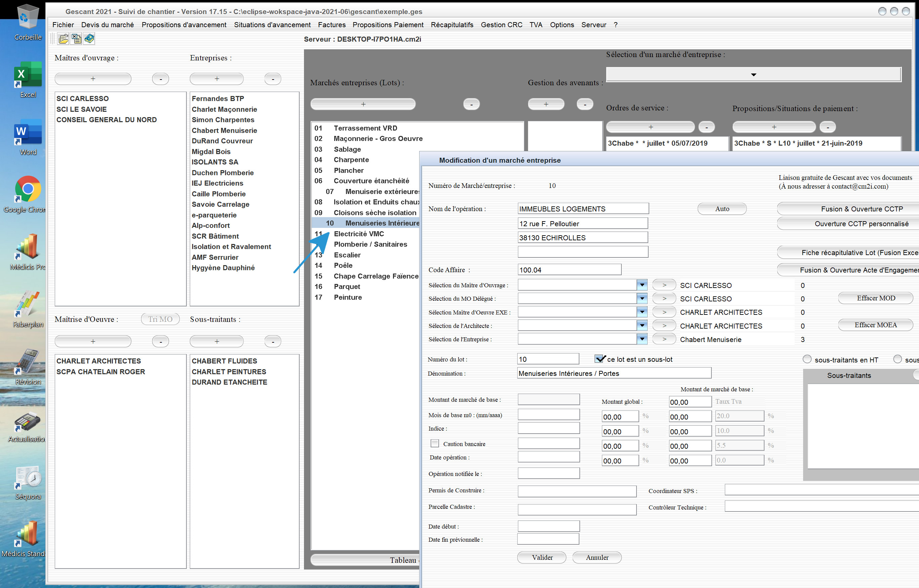919x588 pixels.
Task: Click the Tri MO button
Action: point(160,319)
